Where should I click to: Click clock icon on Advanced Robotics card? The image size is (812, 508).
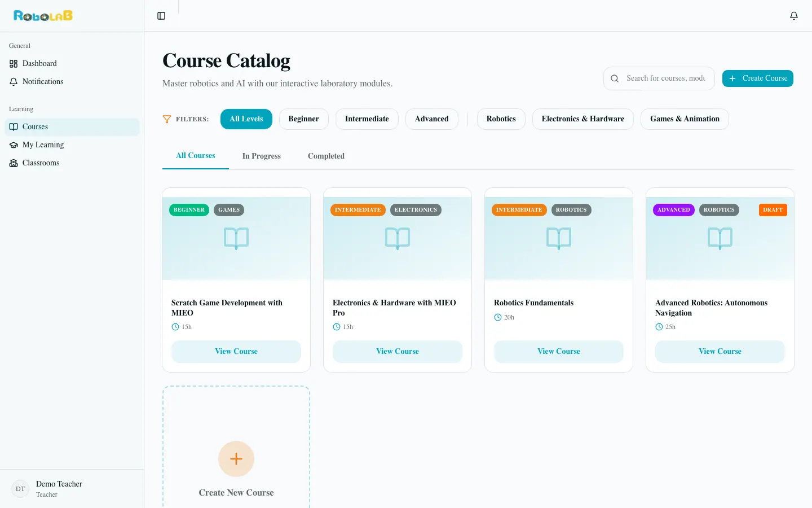pos(659,327)
